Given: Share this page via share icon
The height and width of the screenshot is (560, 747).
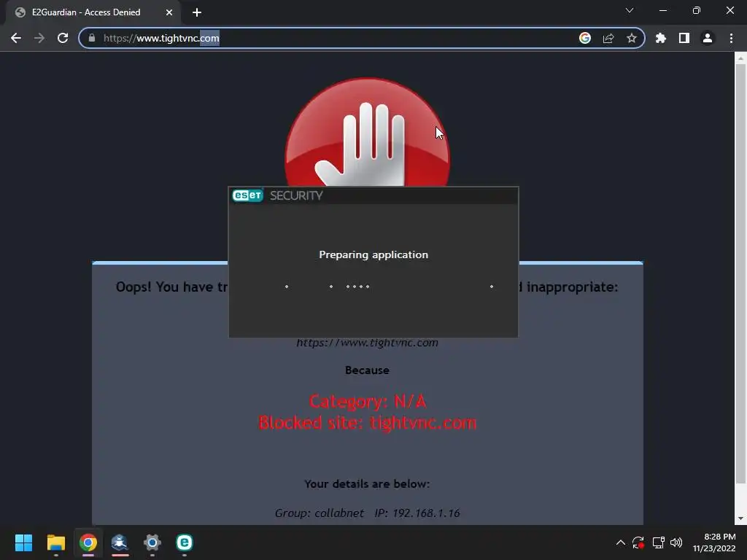Looking at the screenshot, I should [608, 38].
